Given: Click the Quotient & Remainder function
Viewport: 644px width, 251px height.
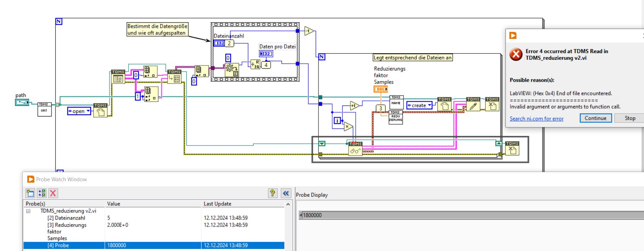Looking at the screenshot, I should (x=255, y=64).
